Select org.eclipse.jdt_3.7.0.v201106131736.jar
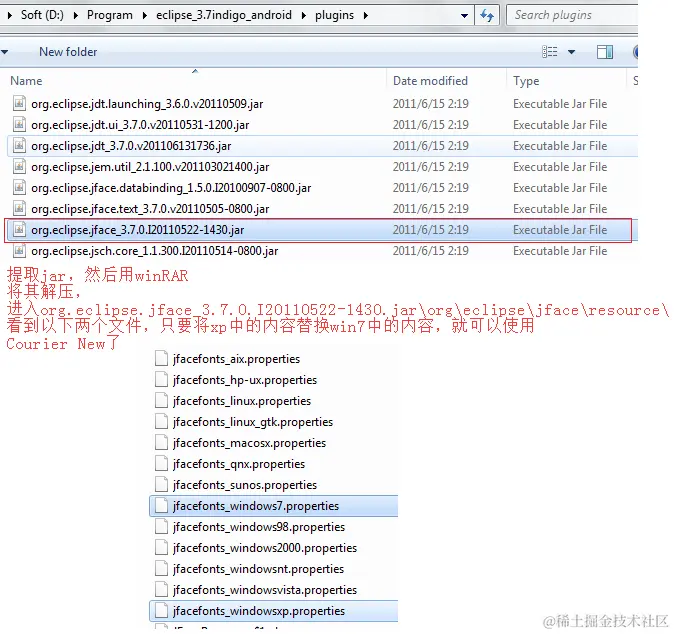The height and width of the screenshot is (634, 674). tap(131, 146)
